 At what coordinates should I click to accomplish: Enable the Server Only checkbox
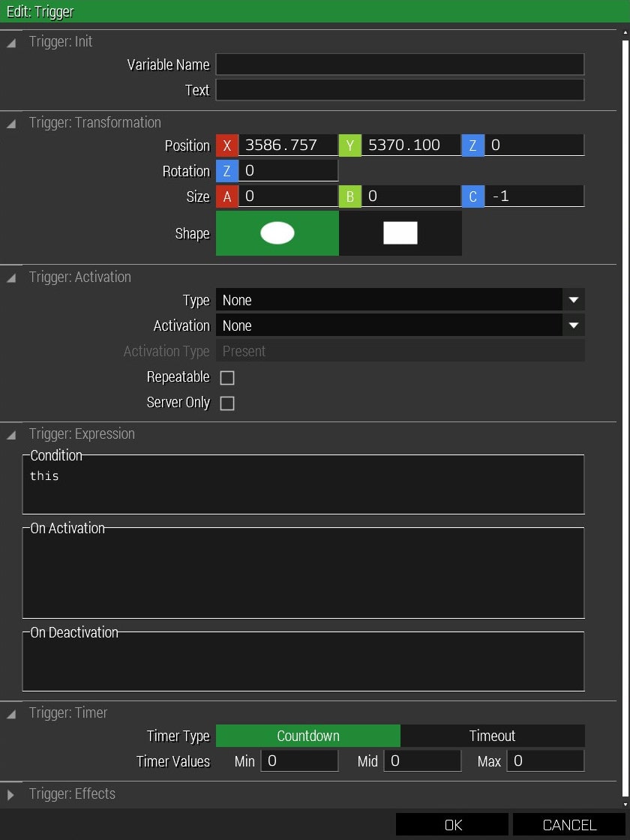click(227, 403)
